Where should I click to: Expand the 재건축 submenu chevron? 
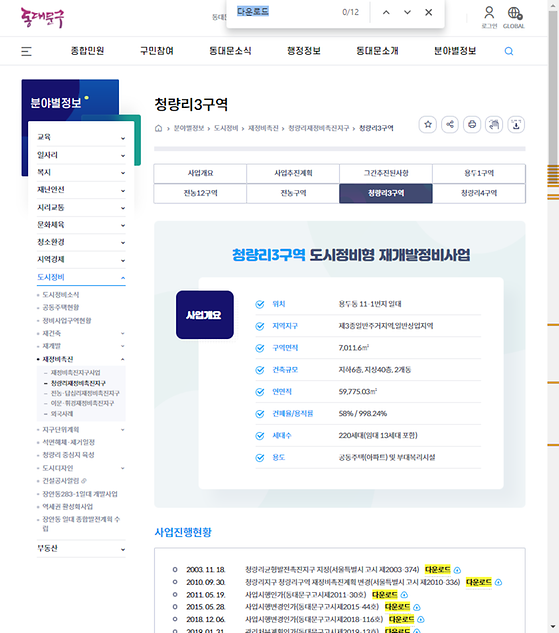pos(123,333)
